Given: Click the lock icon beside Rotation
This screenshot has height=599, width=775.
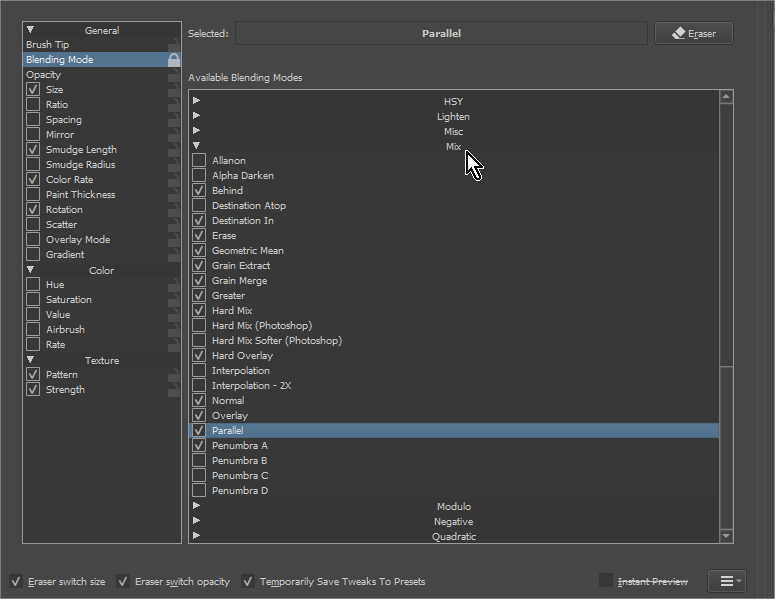Looking at the screenshot, I should 173,210.
